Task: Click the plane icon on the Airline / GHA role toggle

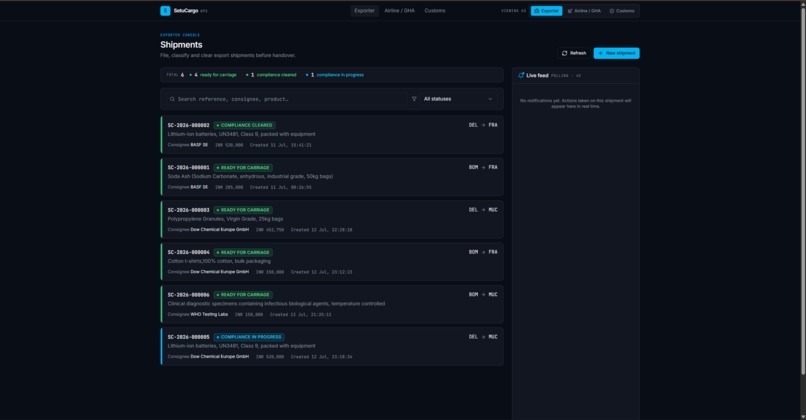Action: 570,11
